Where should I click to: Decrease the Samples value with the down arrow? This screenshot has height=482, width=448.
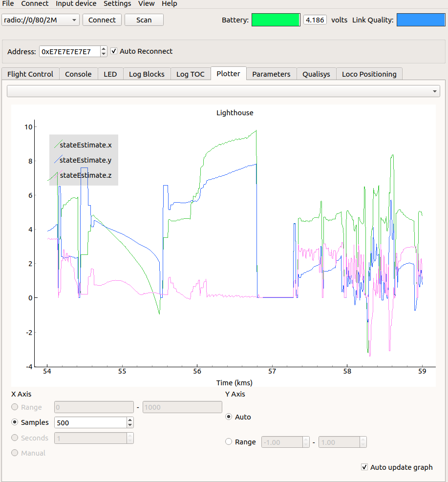pos(130,425)
